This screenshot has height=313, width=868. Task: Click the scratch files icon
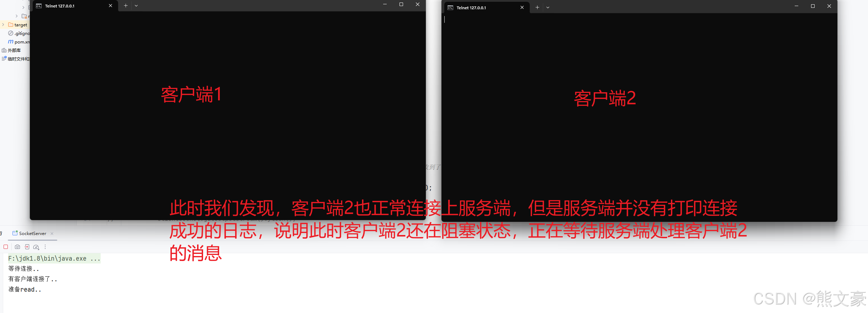click(x=4, y=59)
